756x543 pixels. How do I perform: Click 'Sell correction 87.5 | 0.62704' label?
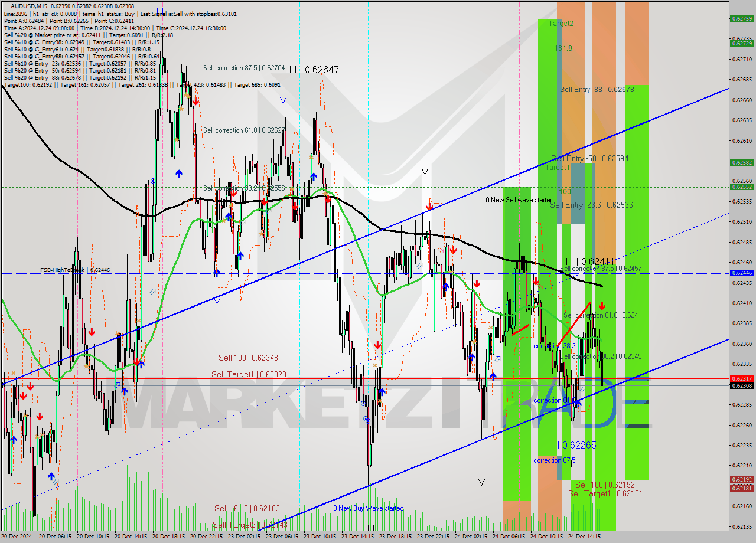(244, 68)
